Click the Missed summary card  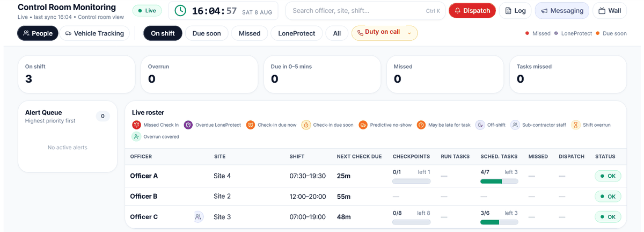(445, 74)
